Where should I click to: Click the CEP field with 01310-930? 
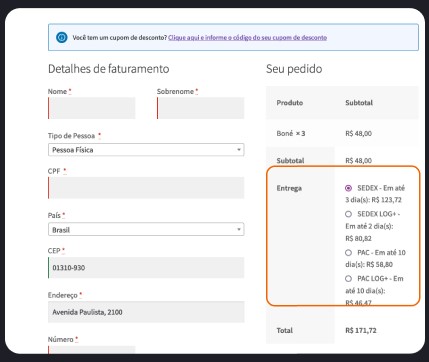(146, 267)
